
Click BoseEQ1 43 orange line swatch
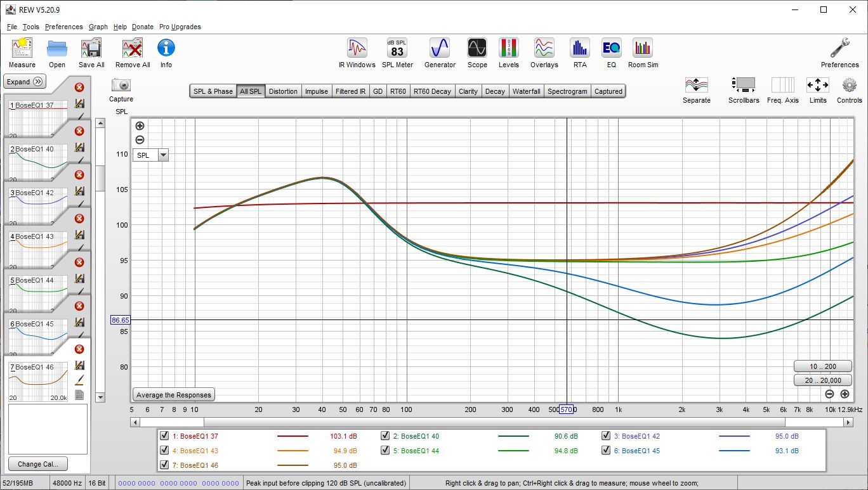click(293, 451)
